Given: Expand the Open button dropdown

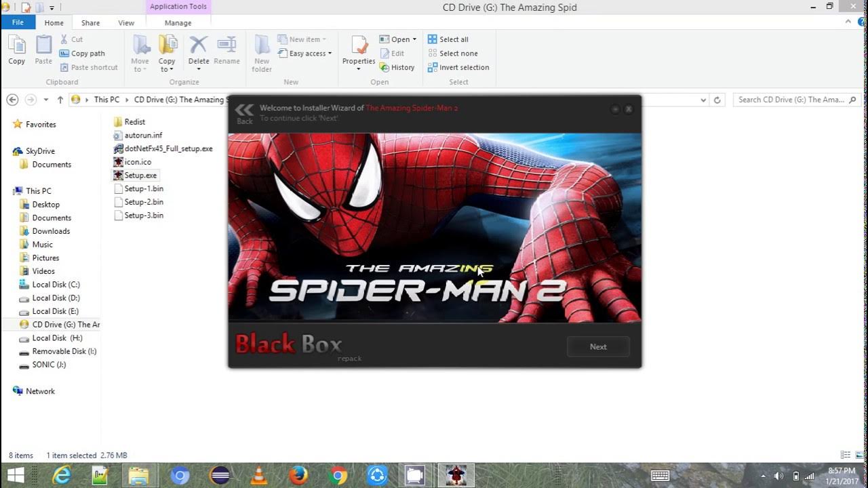Looking at the screenshot, I should (x=414, y=39).
